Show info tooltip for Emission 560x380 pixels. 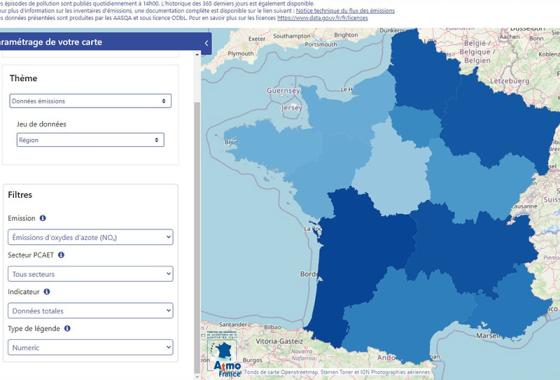(x=43, y=218)
